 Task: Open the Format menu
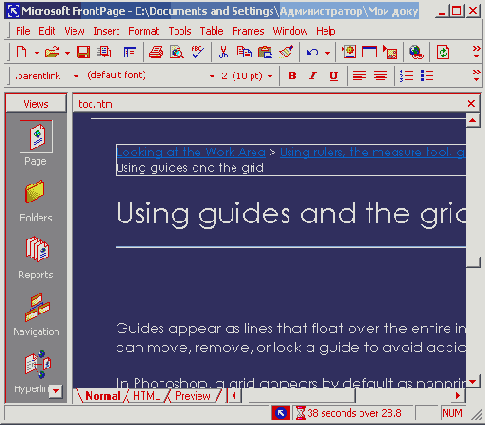144,31
